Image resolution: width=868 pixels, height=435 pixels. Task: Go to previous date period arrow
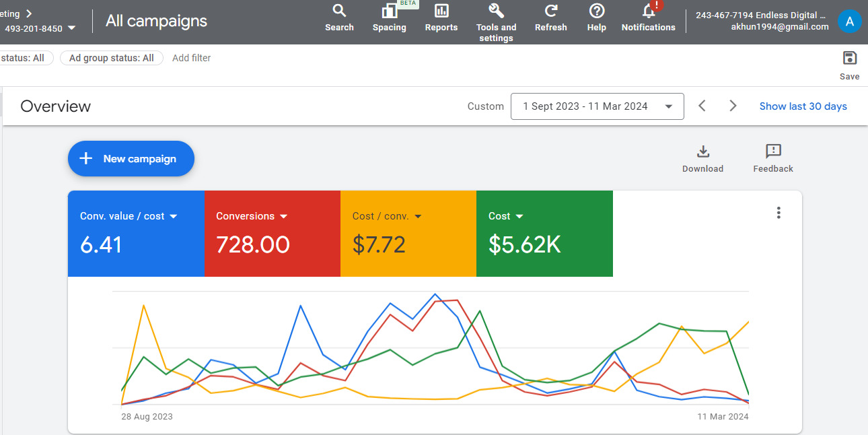tap(702, 106)
